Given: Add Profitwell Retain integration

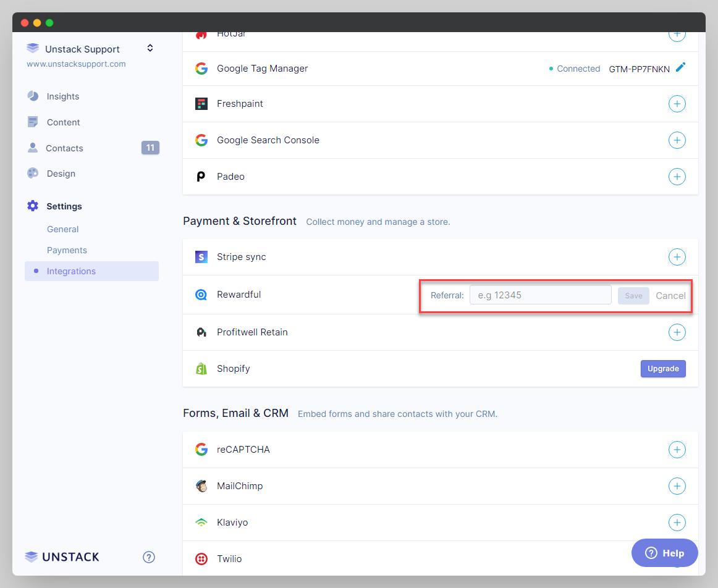Looking at the screenshot, I should [x=677, y=332].
